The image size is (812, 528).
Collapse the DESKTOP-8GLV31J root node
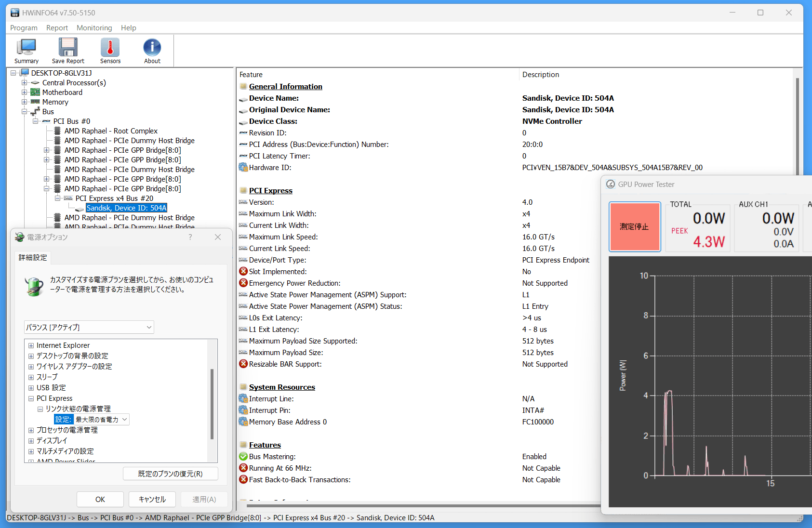point(13,73)
